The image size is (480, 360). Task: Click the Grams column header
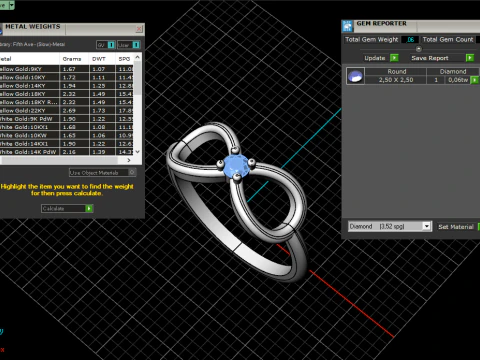point(72,59)
